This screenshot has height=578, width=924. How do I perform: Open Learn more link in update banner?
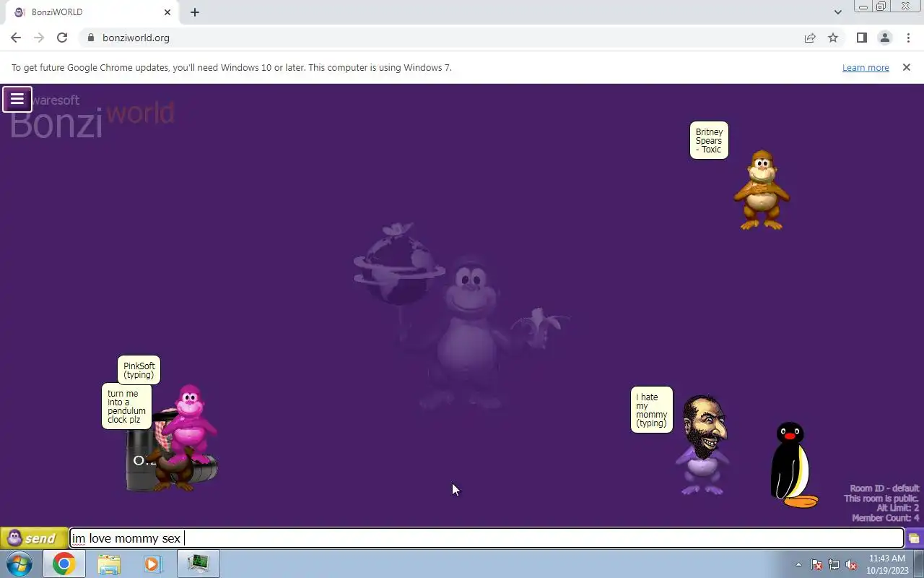tap(866, 67)
